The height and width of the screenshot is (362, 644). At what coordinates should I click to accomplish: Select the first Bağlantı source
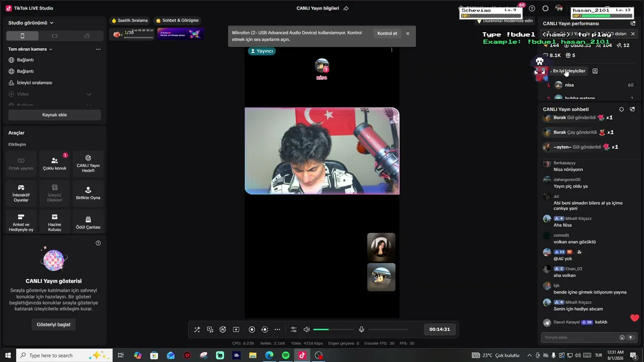pos(54,60)
